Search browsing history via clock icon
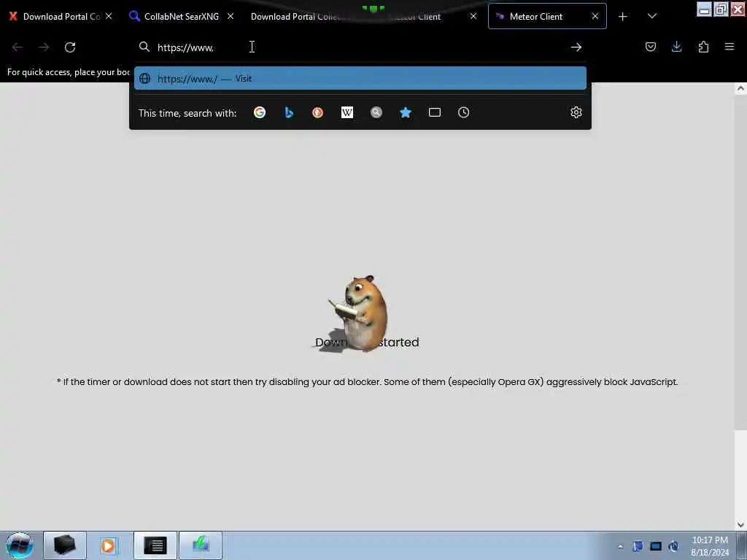747x560 pixels. point(463,112)
